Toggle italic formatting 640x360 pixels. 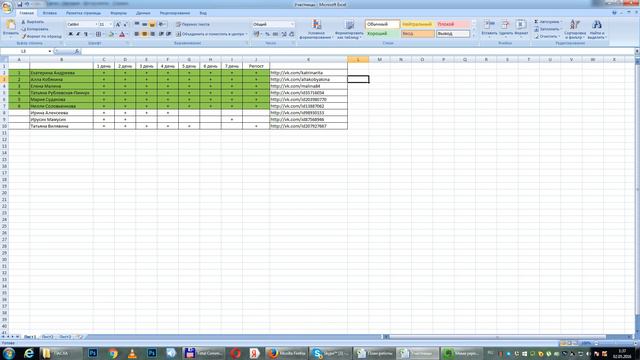click(78, 35)
